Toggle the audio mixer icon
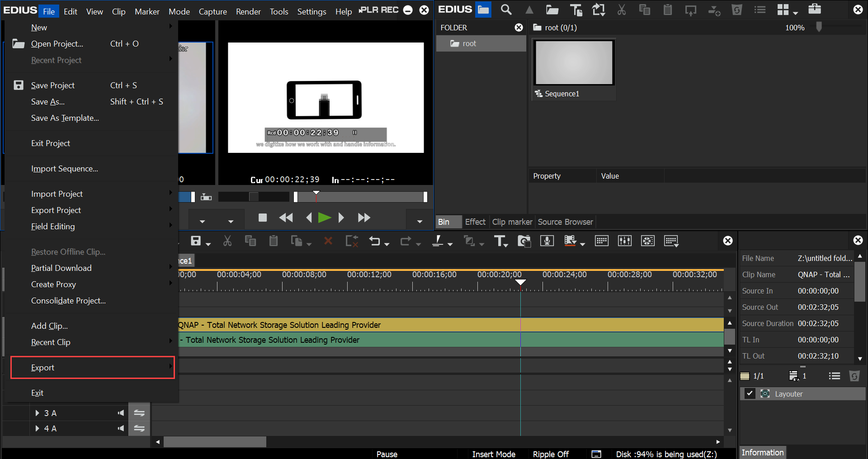 [625, 241]
